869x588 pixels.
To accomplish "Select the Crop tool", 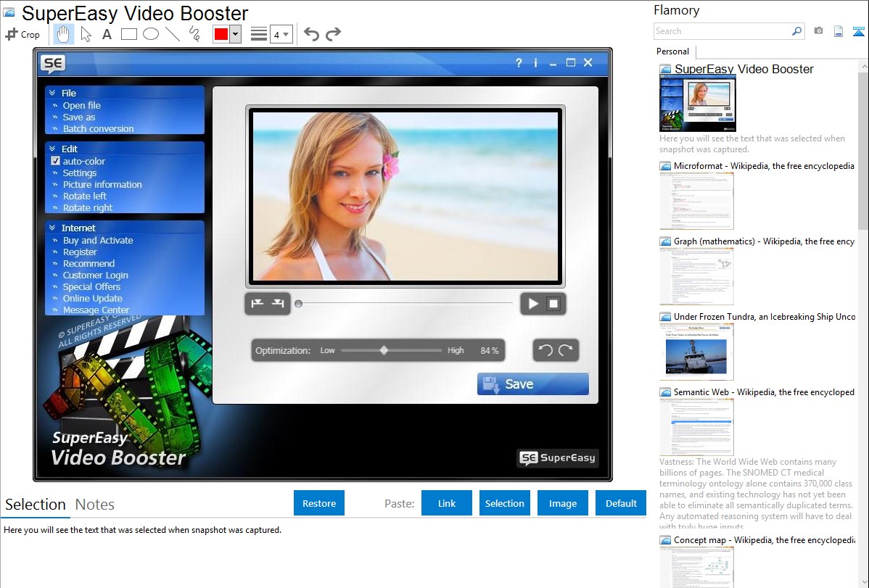I will [22, 34].
